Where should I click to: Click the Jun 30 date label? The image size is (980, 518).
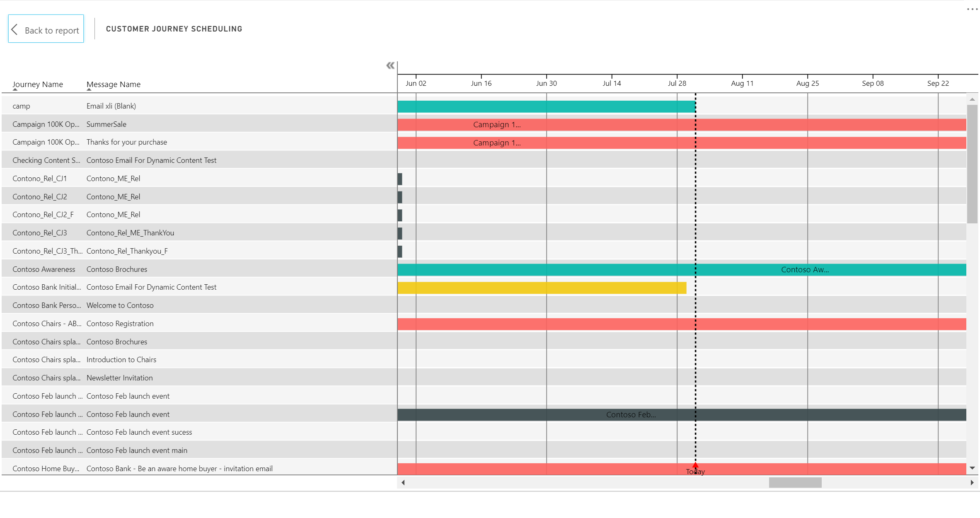[x=547, y=83]
